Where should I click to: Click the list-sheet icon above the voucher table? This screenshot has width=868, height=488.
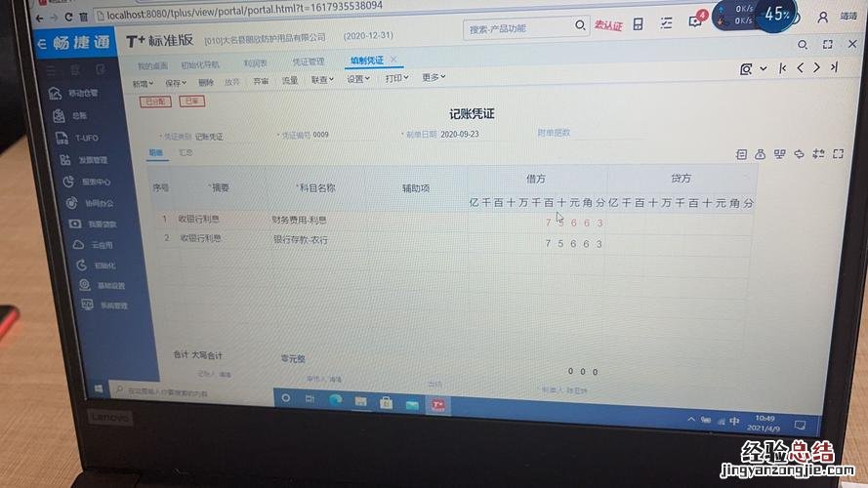[741, 155]
